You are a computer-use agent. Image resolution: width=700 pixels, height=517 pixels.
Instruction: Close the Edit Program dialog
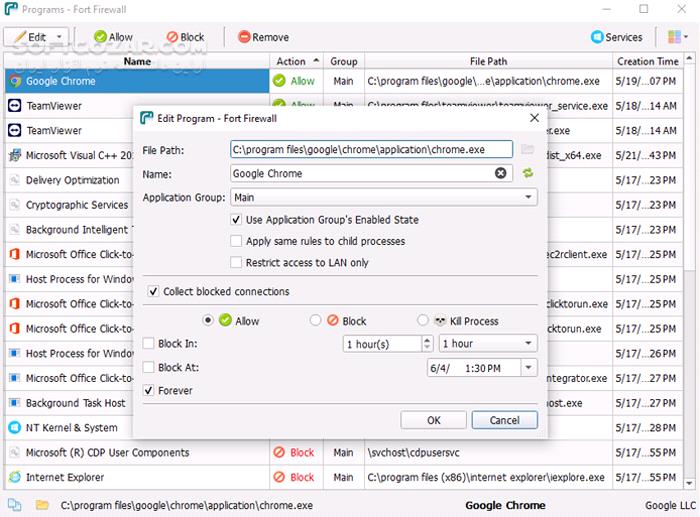click(534, 118)
